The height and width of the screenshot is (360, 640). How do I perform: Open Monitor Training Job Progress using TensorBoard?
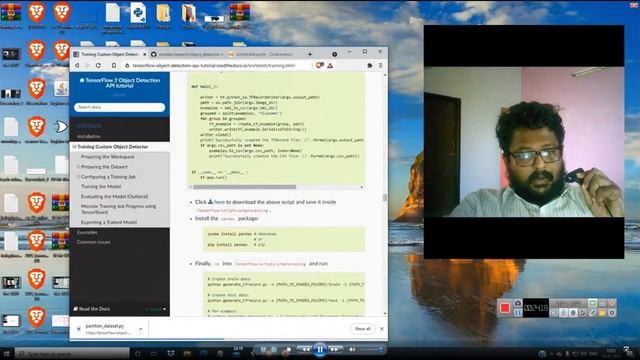click(x=118, y=209)
